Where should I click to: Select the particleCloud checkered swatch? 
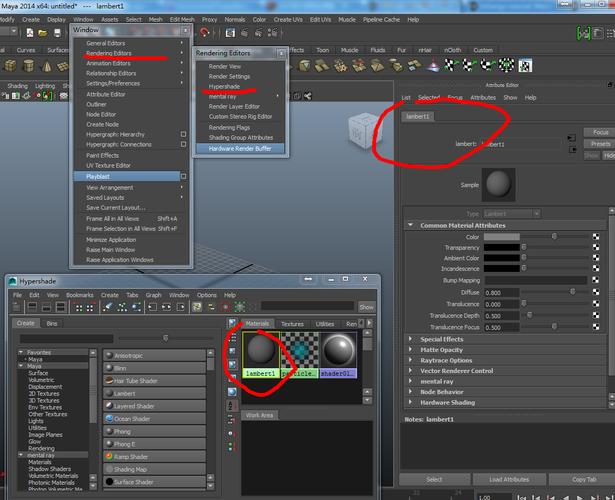[300, 355]
